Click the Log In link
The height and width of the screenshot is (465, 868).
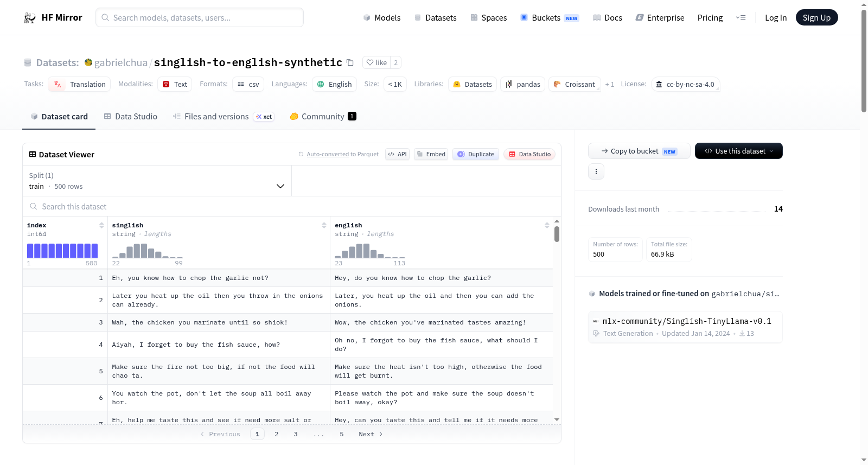(776, 18)
